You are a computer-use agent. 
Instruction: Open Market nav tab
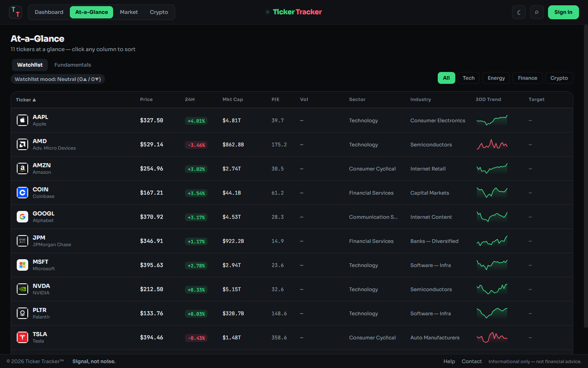click(129, 12)
